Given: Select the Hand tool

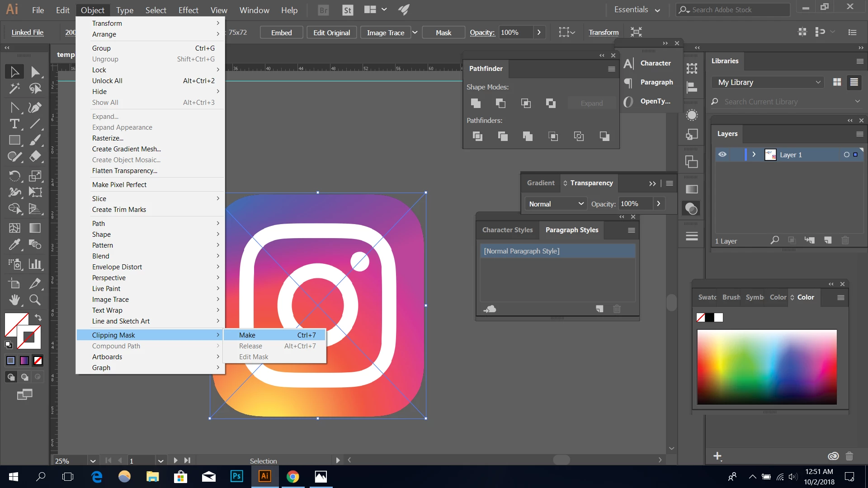Looking at the screenshot, I should coord(14,300).
